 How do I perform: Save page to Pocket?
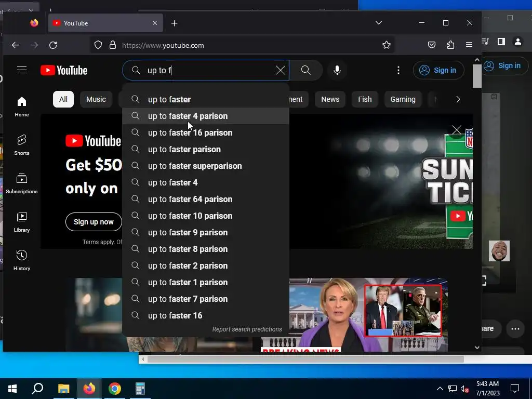tap(432, 45)
